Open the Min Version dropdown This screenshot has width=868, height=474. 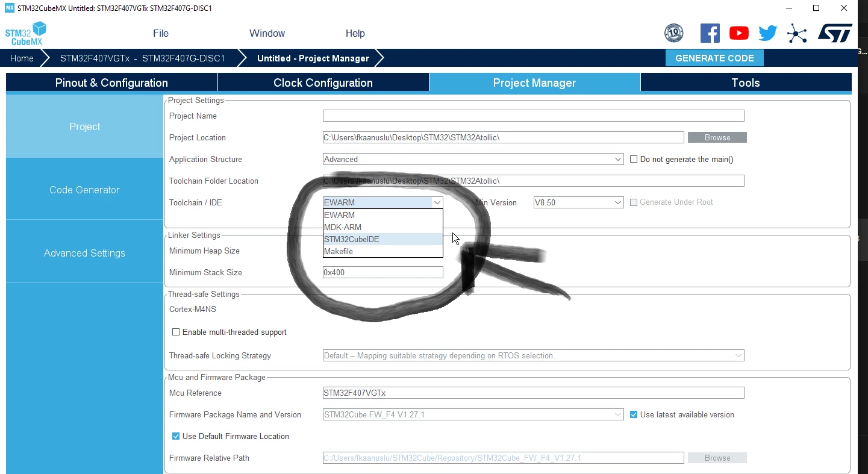point(579,202)
